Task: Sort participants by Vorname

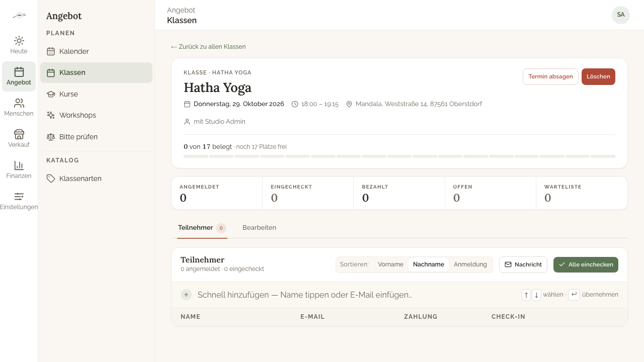Action: pos(390,264)
